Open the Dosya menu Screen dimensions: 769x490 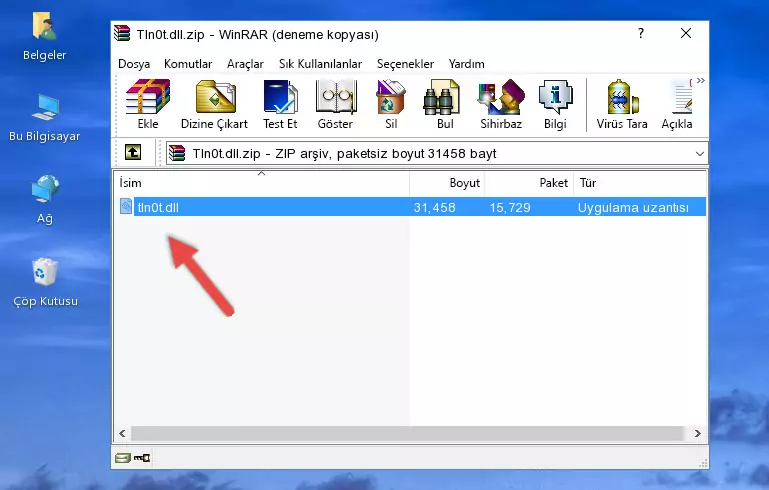pyautogui.click(x=134, y=64)
